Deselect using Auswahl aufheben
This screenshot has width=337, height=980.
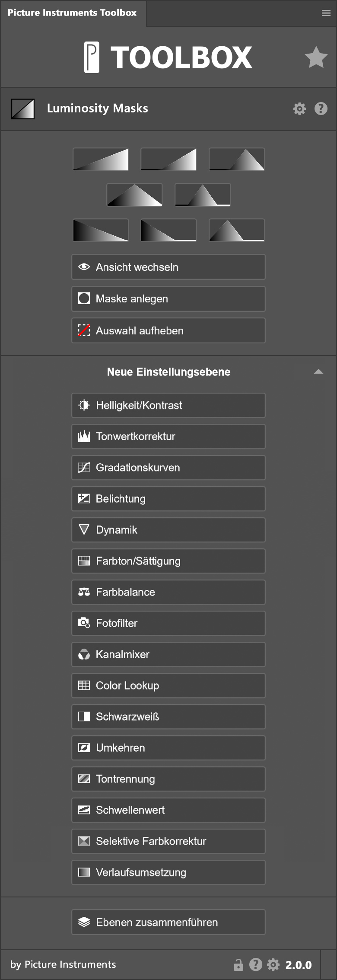tap(168, 330)
